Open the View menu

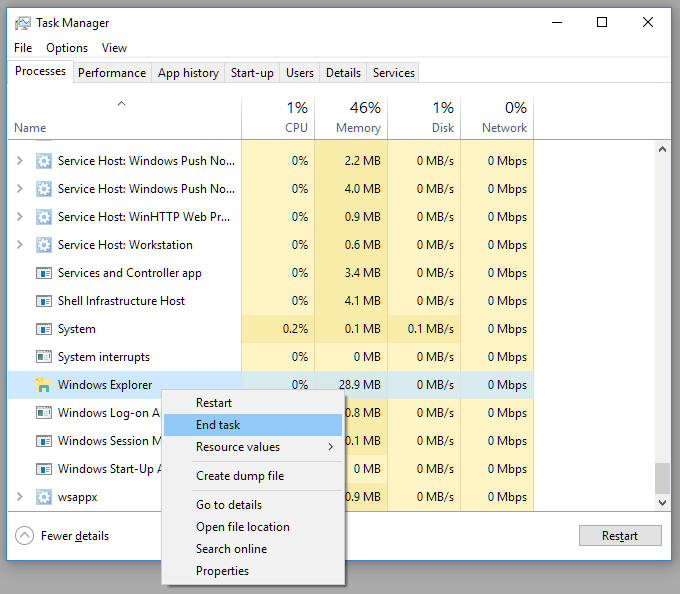[x=114, y=48]
